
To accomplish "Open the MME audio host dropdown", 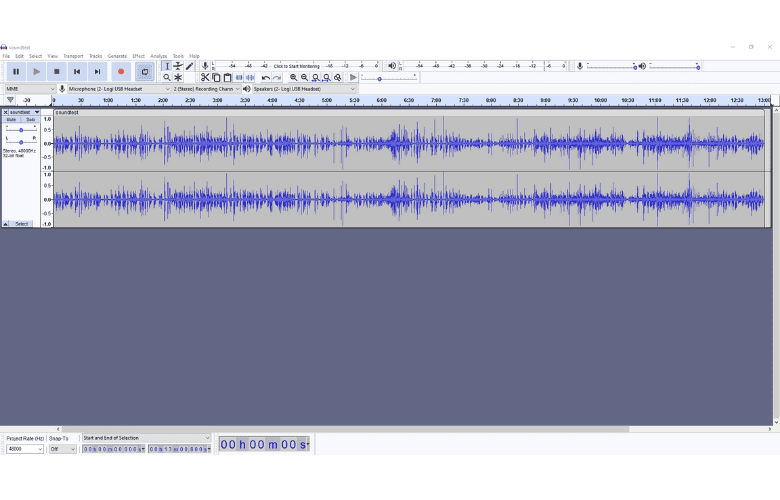I will pyautogui.click(x=29, y=89).
